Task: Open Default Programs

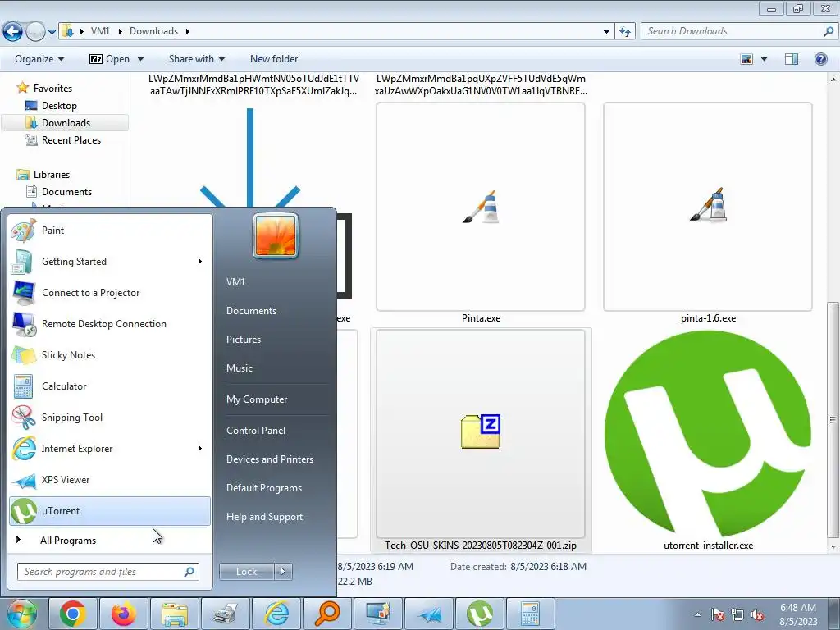Action: 264,488
